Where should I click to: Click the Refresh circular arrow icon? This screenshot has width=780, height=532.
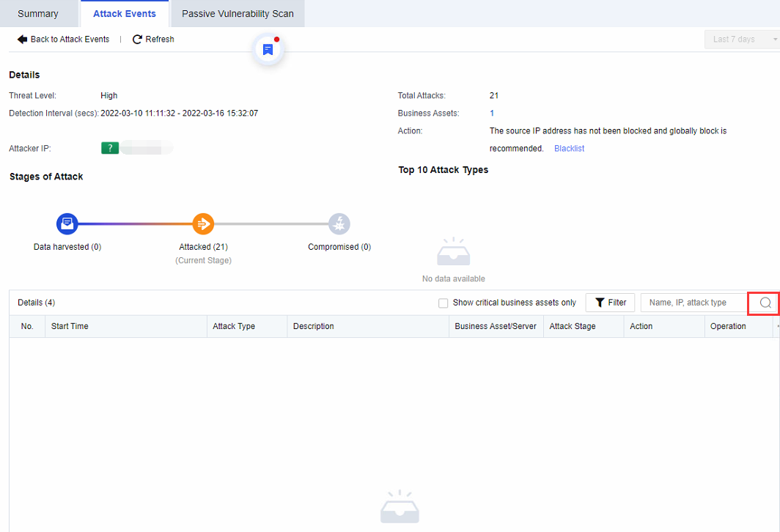pos(137,40)
